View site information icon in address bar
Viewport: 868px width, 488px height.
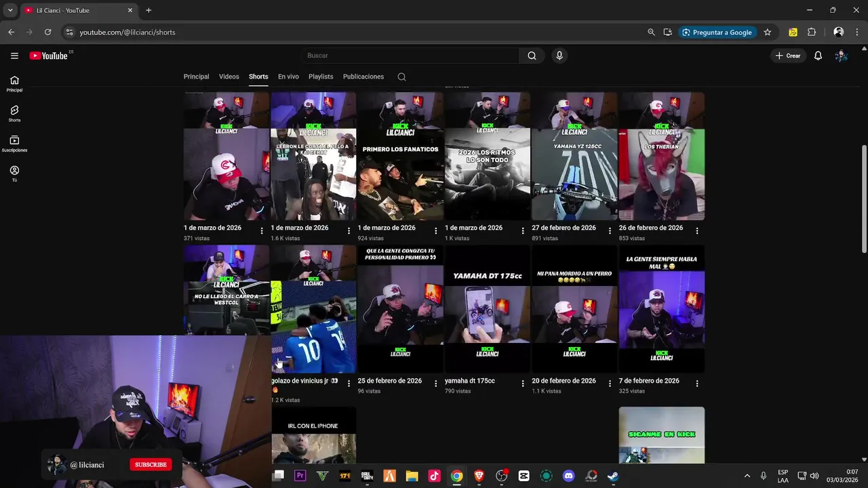click(x=68, y=32)
